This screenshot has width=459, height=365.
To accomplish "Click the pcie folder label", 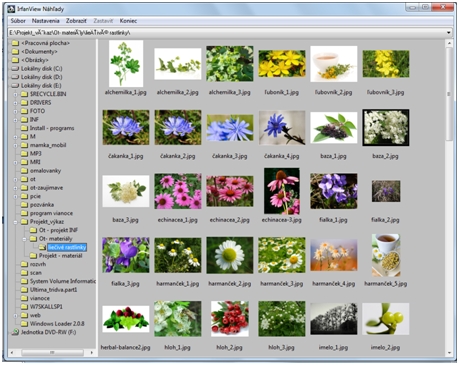I will (35, 196).
